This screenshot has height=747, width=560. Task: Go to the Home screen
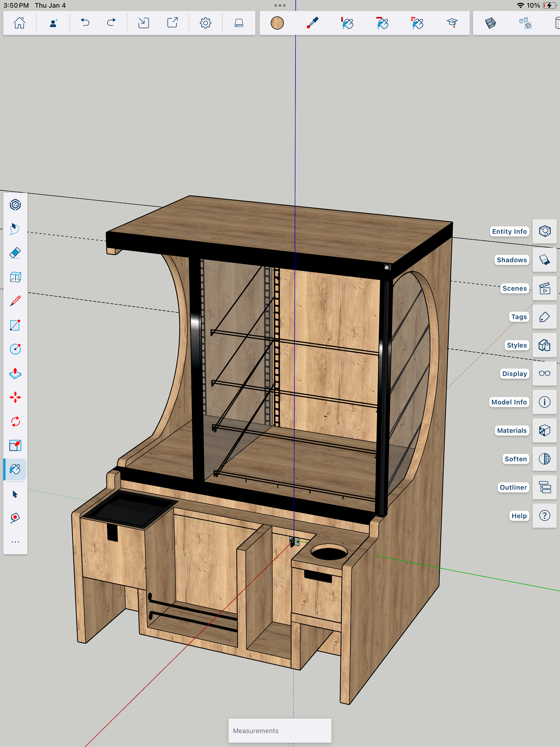coord(20,23)
